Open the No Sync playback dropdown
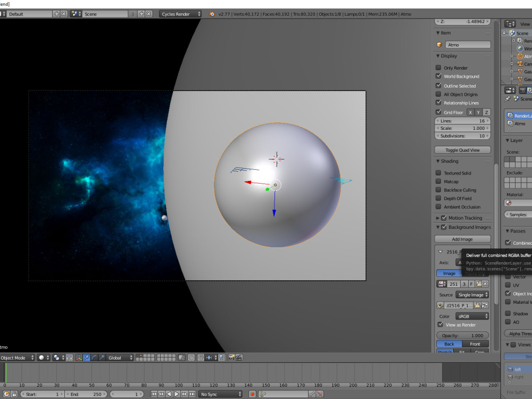This screenshot has width=532, height=399. [x=220, y=394]
